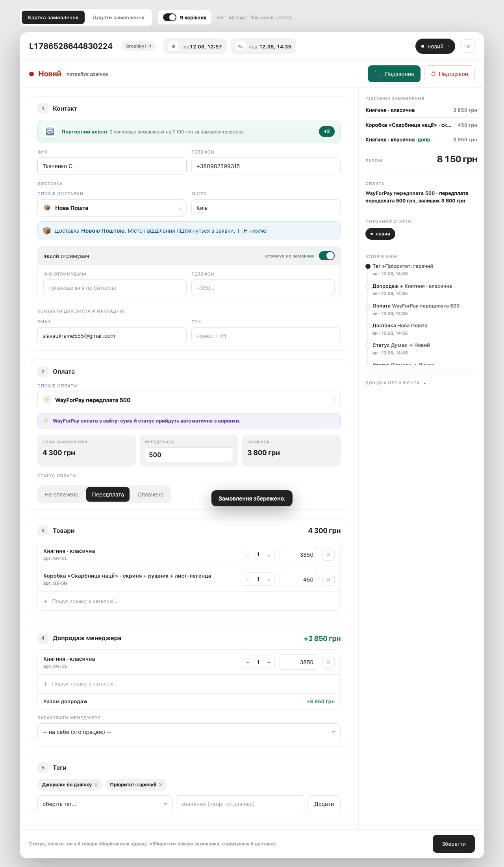The image size is (504, 867).
Task: Click the Передплата amount field
Action: [x=189, y=455]
